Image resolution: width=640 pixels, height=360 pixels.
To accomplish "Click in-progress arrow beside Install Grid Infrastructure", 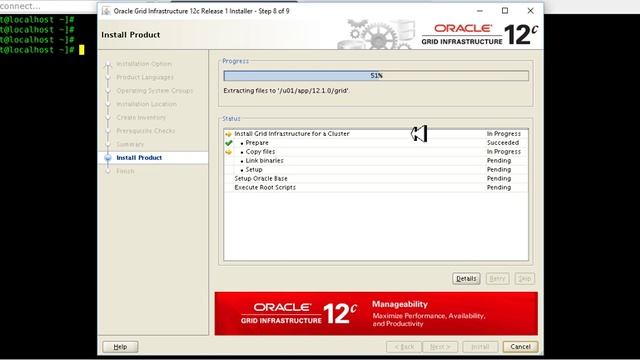I will (x=229, y=134).
